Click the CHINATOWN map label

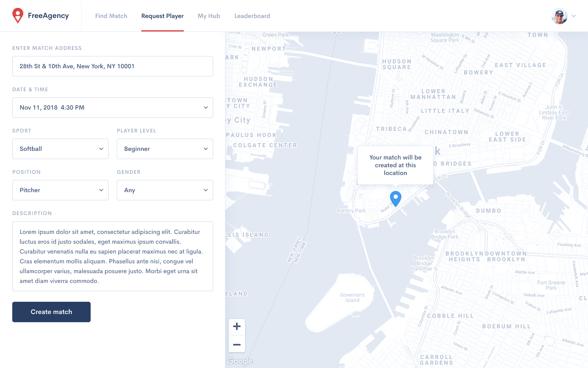pyautogui.click(x=447, y=132)
